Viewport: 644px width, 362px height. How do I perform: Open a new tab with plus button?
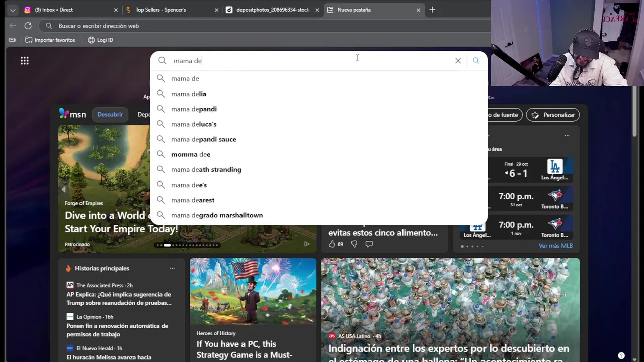[x=432, y=10]
